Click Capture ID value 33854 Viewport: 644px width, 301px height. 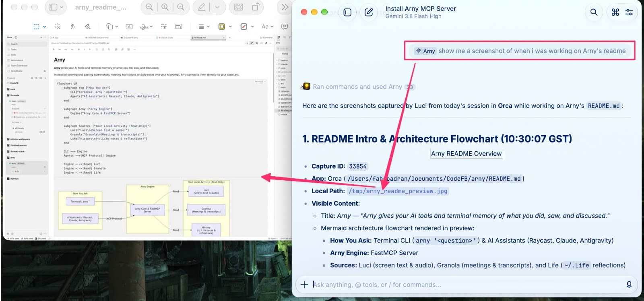(358, 166)
